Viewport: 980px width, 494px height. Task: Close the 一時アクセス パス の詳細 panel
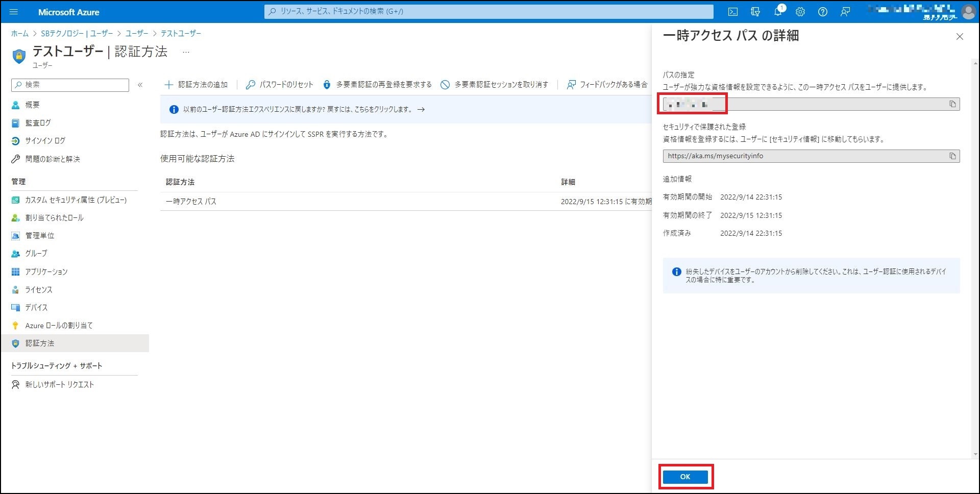[x=960, y=37]
